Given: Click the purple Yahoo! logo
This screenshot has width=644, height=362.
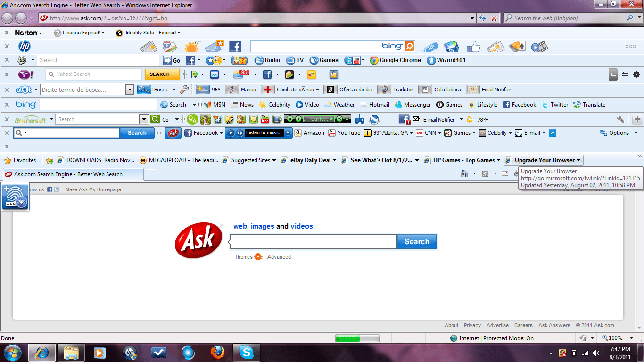Looking at the screenshot, I should tap(25, 74).
